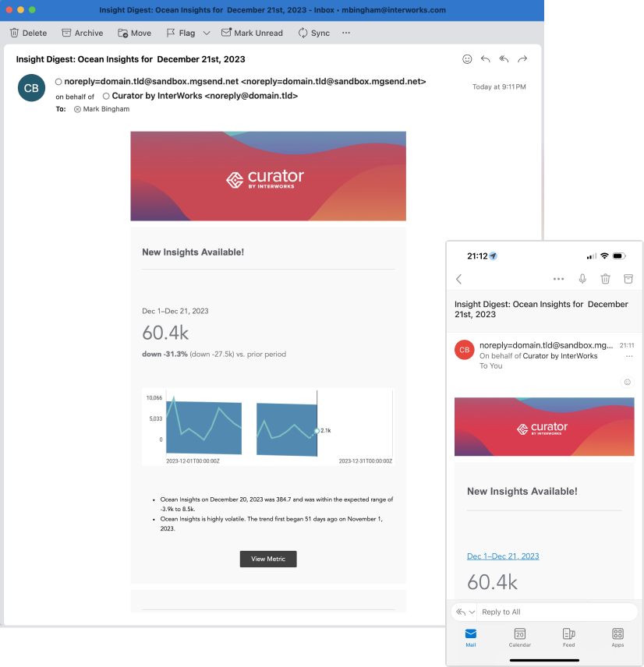Add emoji reaction in desktop message header

467,59
